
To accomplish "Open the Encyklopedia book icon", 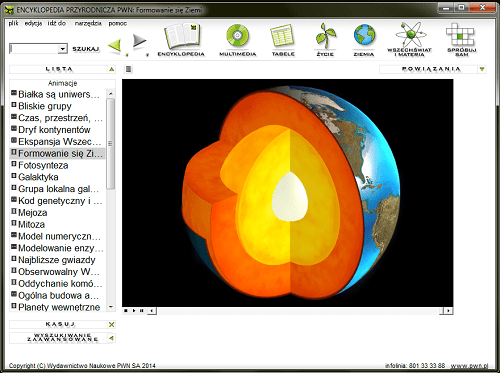I will pos(182,36).
